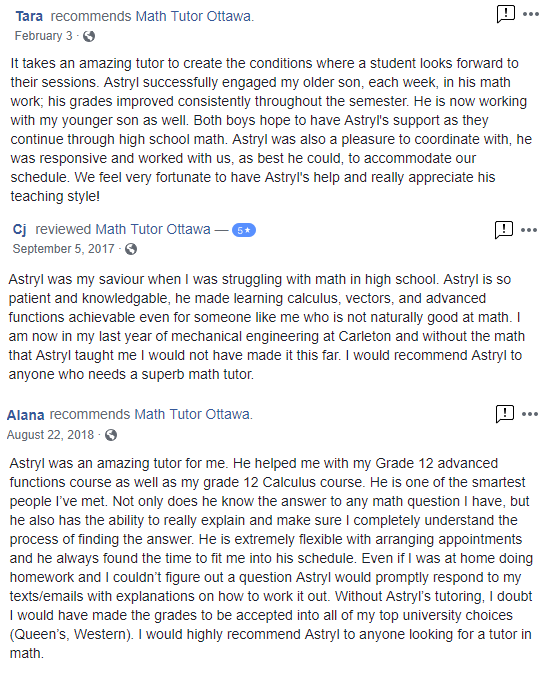The image size is (554, 679).
Task: Open Math Tutor Ottawa link in Alana's review
Action: tap(192, 414)
